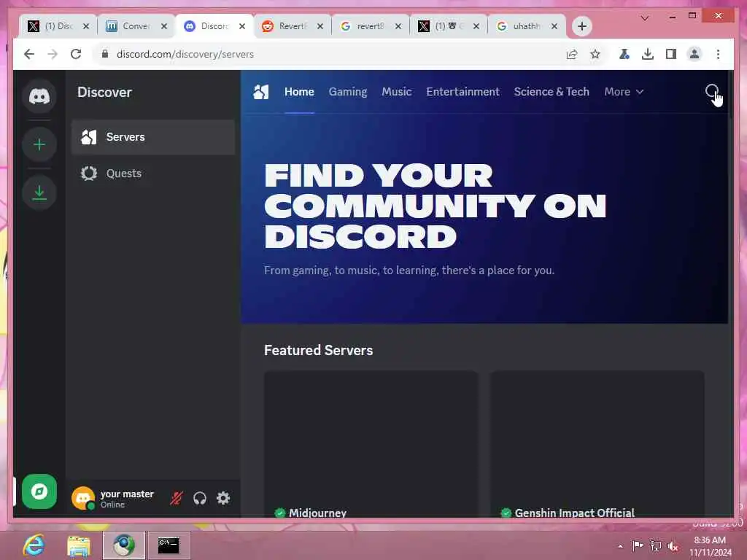The image size is (747, 560).
Task: Click the Midjourney verified badge icon
Action: click(280, 513)
